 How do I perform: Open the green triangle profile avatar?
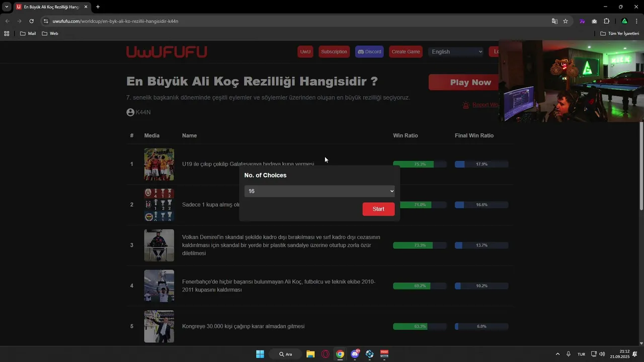(624, 21)
